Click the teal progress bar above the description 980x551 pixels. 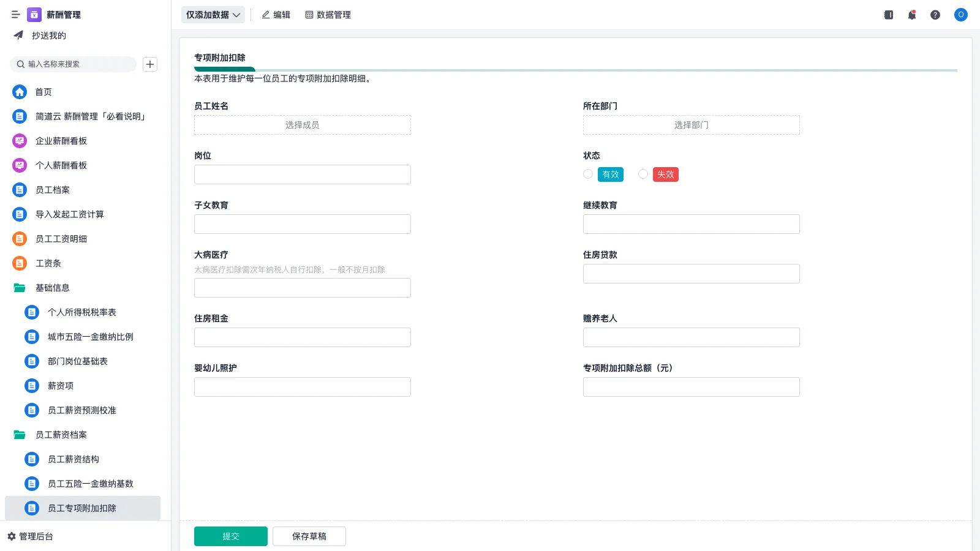tap(224, 69)
